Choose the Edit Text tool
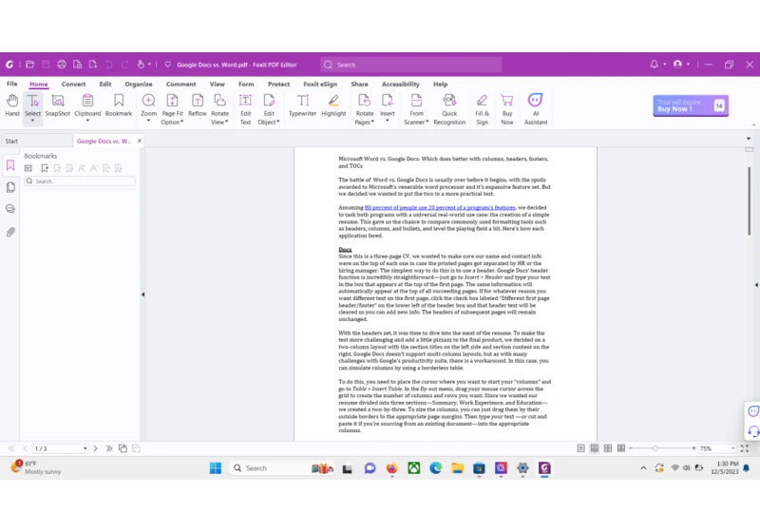 (246, 109)
